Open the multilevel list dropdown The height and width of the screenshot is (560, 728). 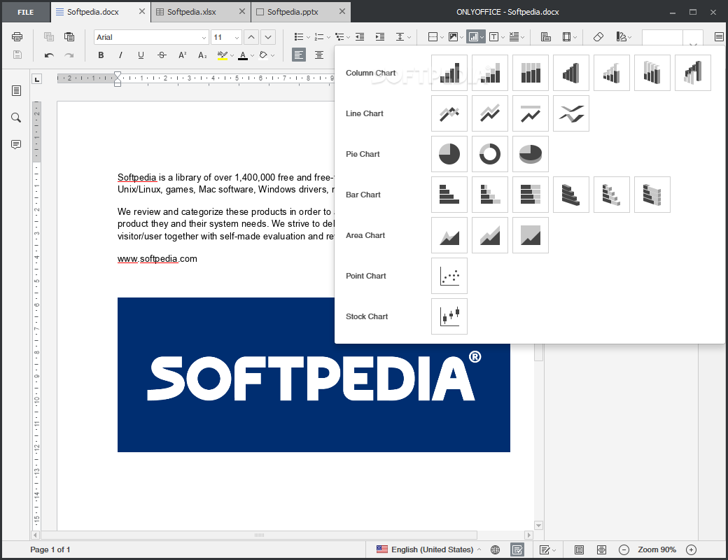click(x=348, y=37)
